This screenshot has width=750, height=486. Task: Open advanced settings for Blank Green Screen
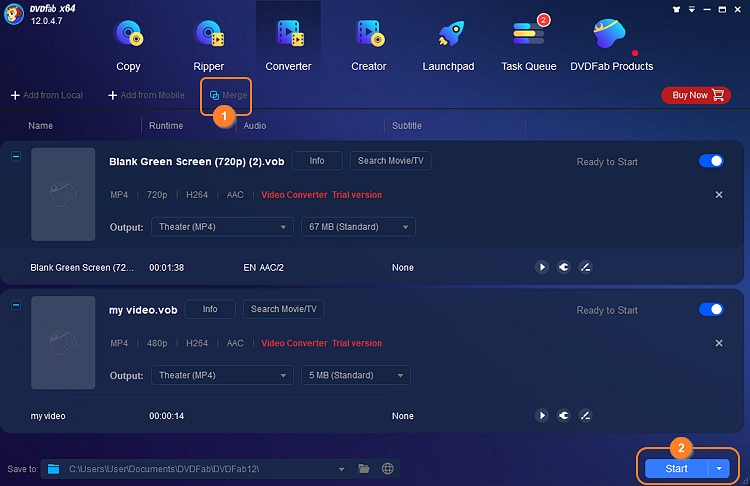coord(563,267)
